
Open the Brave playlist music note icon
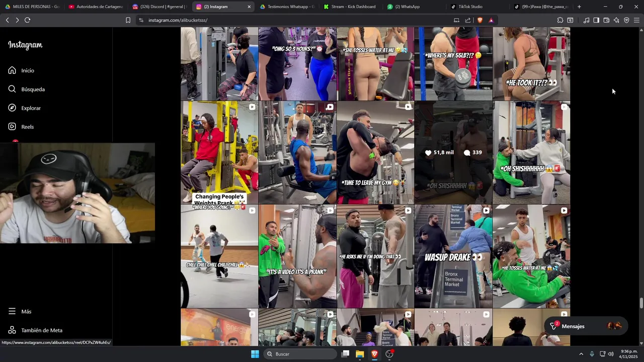(586, 20)
